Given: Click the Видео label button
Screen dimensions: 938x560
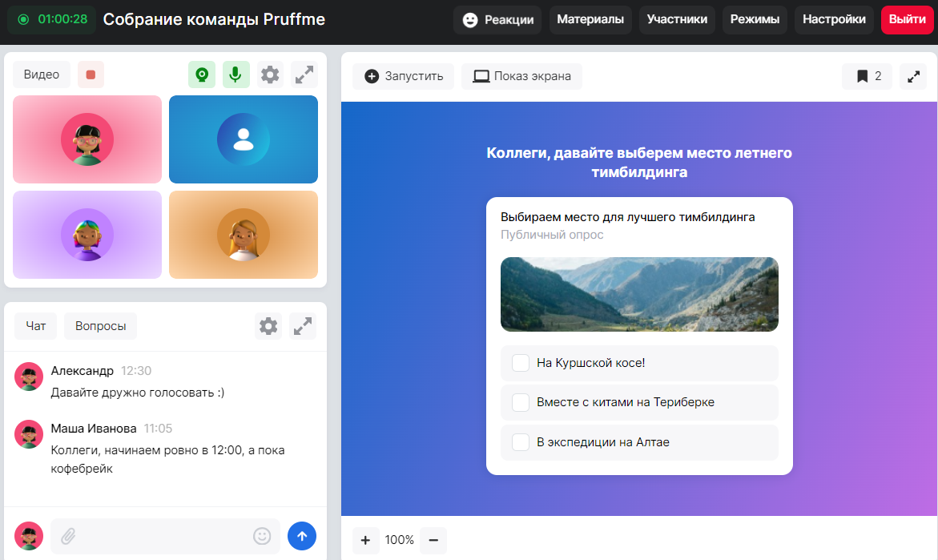Looking at the screenshot, I should (x=42, y=75).
